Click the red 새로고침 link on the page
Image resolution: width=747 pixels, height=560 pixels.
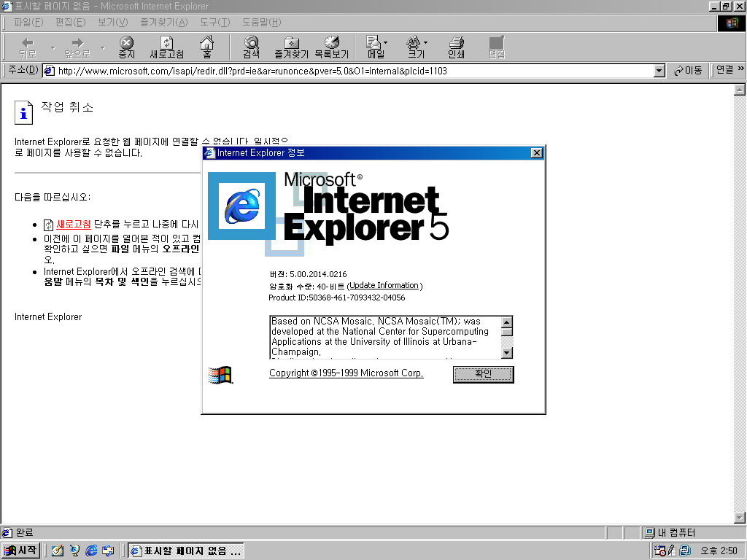pyautogui.click(x=74, y=224)
